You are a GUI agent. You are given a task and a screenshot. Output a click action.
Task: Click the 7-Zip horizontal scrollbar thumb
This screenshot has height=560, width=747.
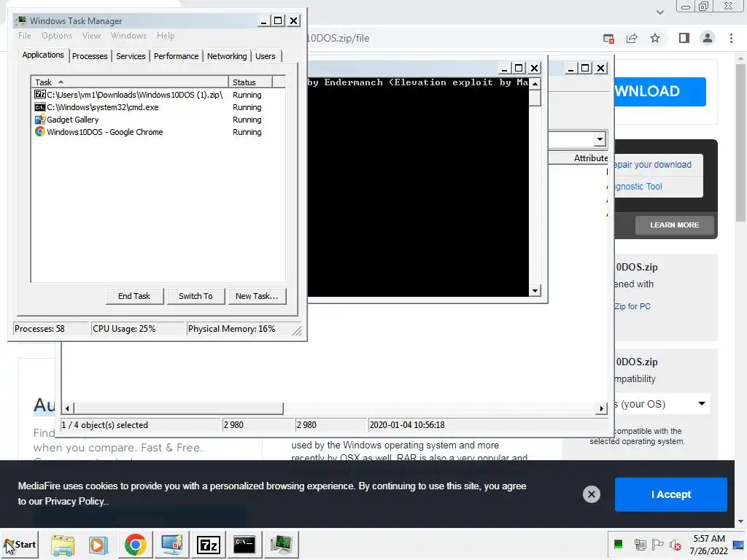click(179, 408)
